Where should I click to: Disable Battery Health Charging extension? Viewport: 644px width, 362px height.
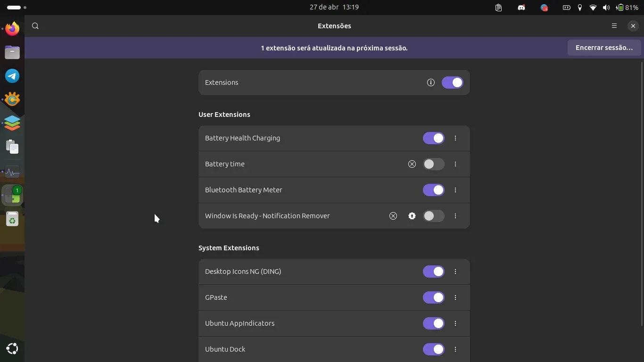(x=433, y=138)
